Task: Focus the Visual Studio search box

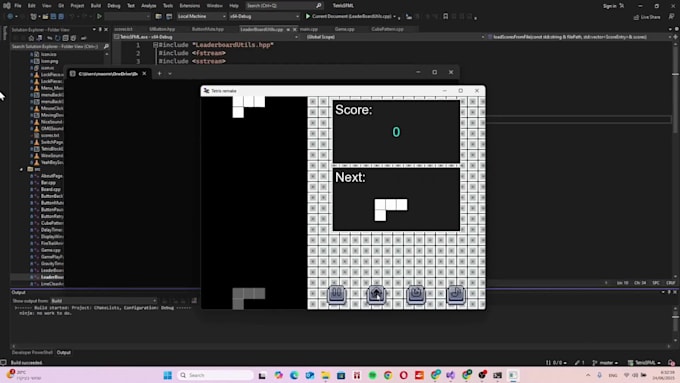Action: click(284, 6)
